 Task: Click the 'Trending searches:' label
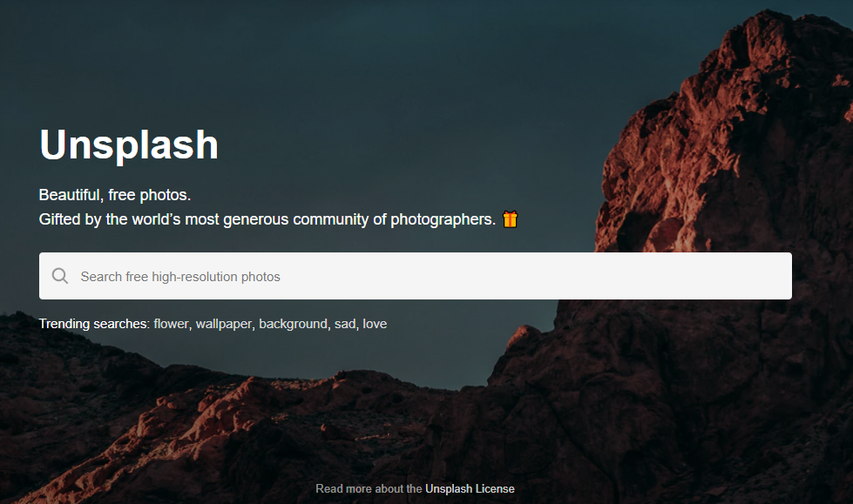(x=94, y=324)
